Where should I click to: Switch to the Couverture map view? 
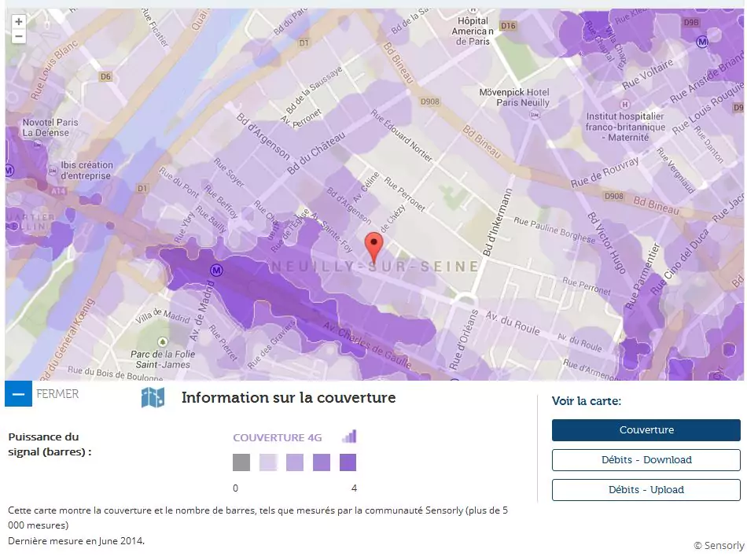pos(646,430)
